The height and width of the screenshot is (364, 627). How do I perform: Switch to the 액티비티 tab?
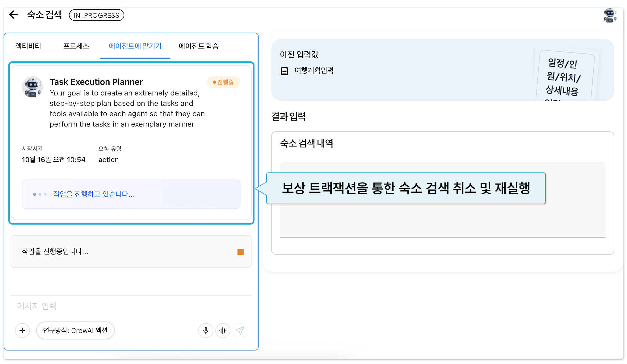click(x=28, y=46)
